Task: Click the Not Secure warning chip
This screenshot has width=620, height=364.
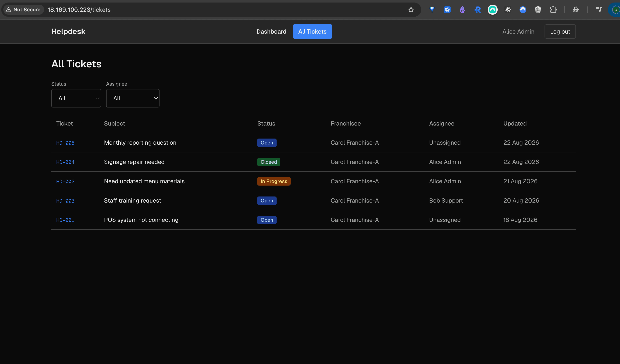Action: pyautogui.click(x=23, y=10)
